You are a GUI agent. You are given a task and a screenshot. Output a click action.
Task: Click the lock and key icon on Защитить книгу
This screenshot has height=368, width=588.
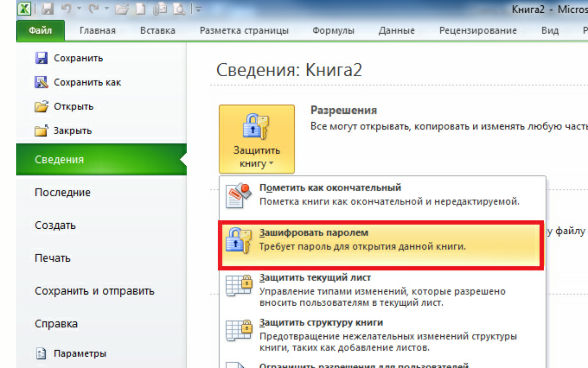pos(256,126)
